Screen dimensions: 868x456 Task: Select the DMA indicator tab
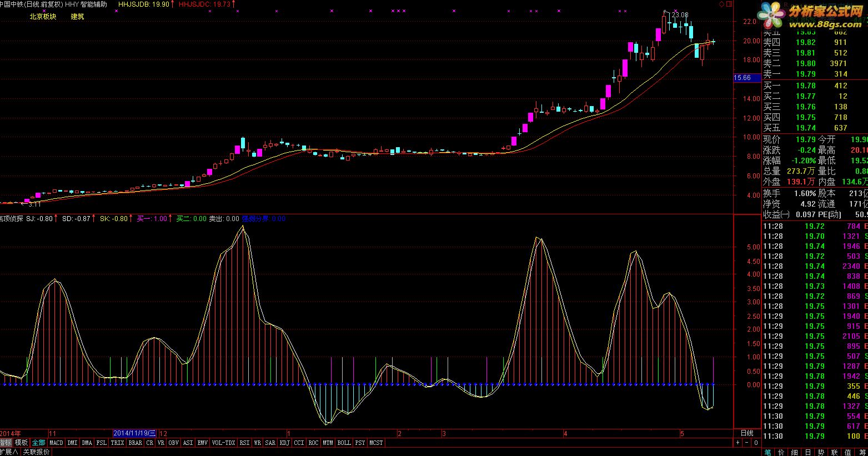(87, 443)
